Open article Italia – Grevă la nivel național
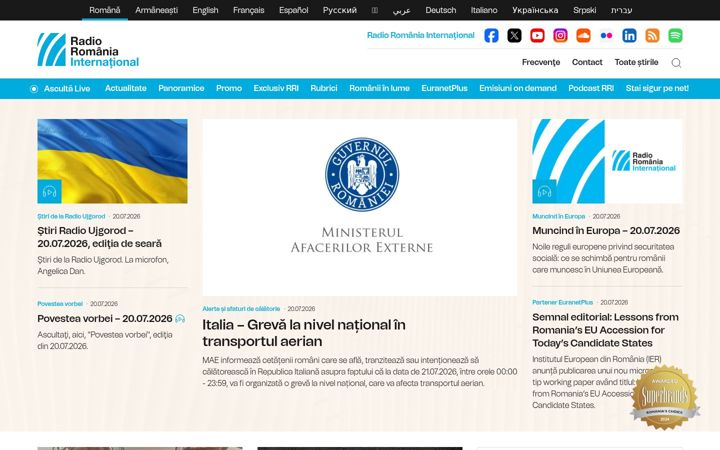This screenshot has width=720, height=450. click(304, 333)
